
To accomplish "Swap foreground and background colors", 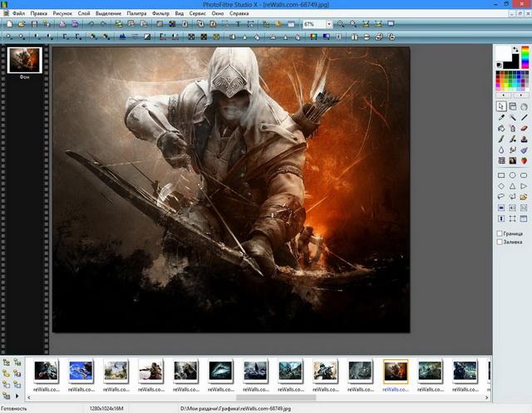I will pyautogui.click(x=515, y=50).
